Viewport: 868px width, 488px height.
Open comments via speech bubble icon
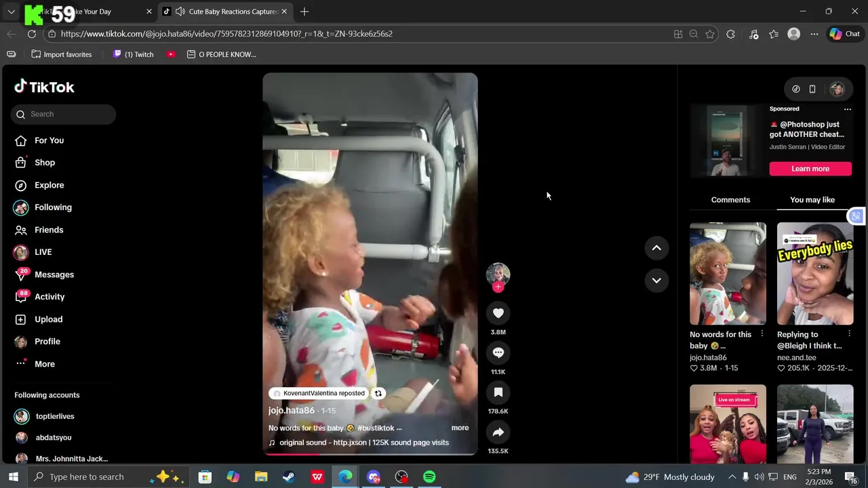tap(498, 352)
